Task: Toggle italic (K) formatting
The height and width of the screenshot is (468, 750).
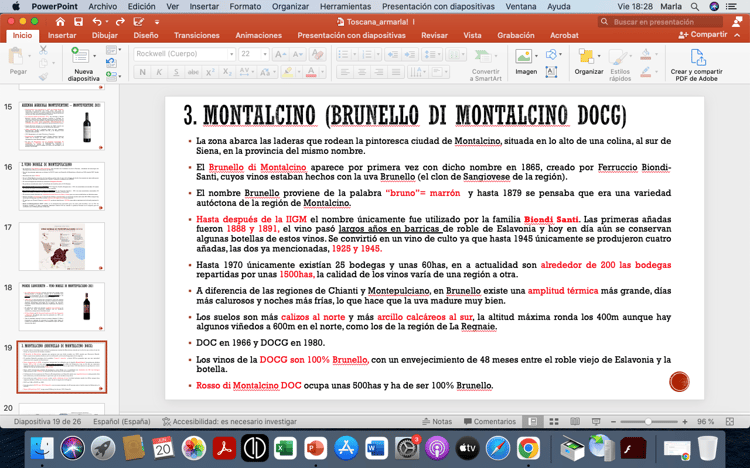Action: click(159, 72)
